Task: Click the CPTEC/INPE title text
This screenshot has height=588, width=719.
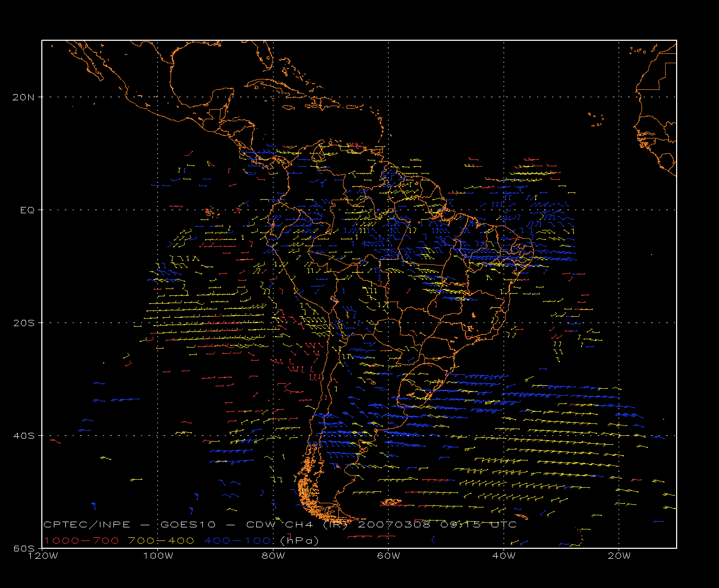Action: (87, 525)
